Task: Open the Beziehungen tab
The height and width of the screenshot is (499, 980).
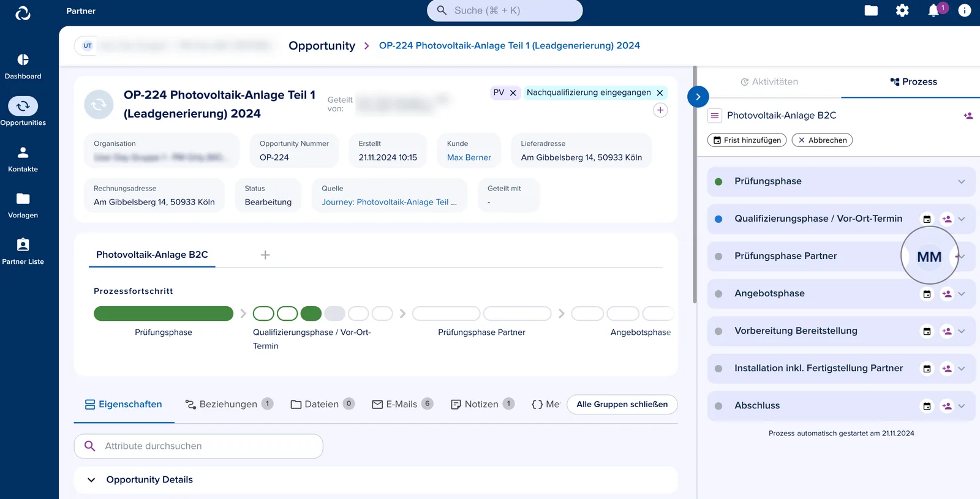Action: pos(229,405)
